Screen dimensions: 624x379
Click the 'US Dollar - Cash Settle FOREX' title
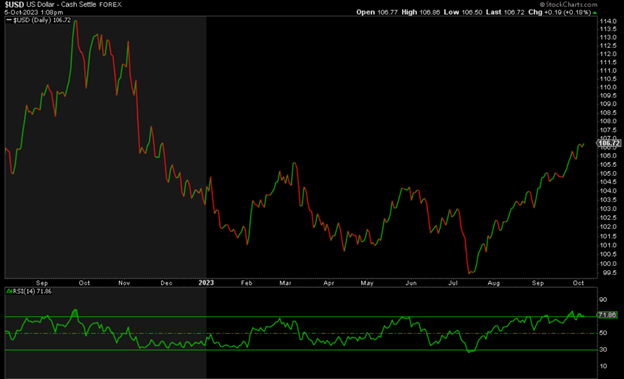click(74, 4)
